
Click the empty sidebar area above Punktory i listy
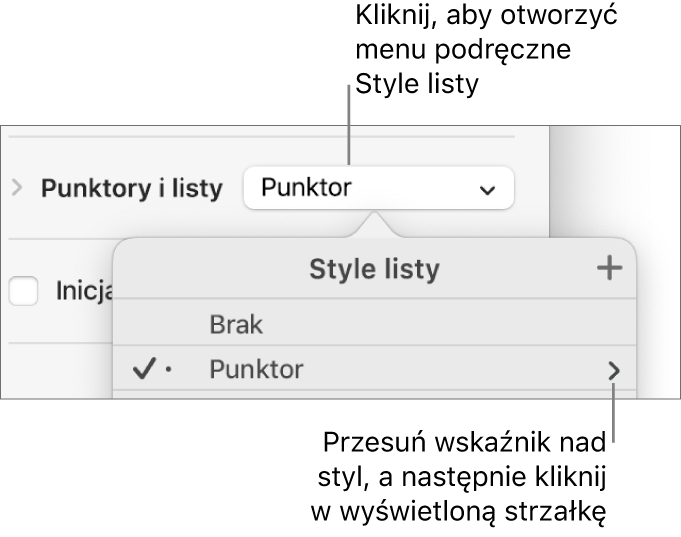(270, 148)
